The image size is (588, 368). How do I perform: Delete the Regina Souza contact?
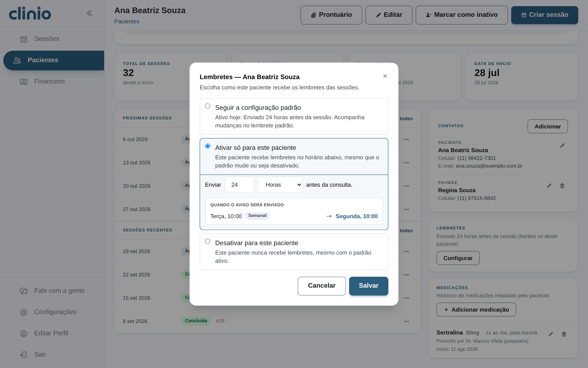[x=562, y=186]
